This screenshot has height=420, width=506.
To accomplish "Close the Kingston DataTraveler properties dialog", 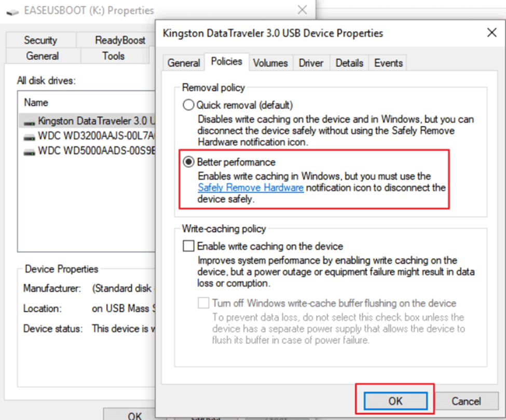I will pos(492,32).
